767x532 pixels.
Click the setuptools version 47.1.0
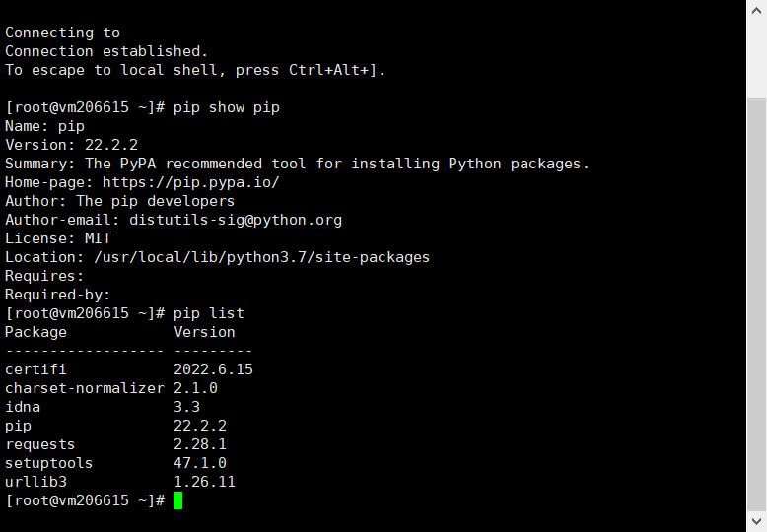[x=200, y=463]
